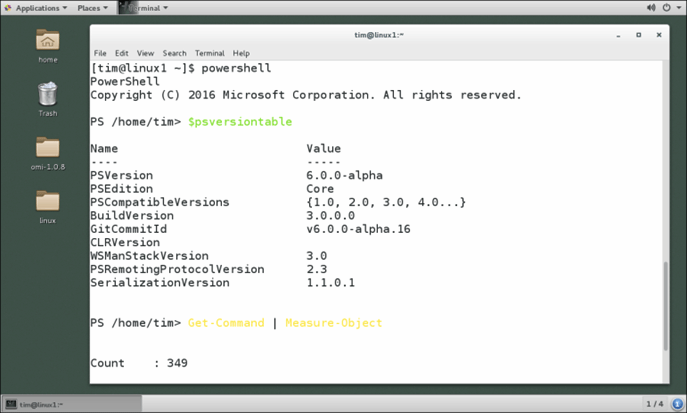Image resolution: width=687 pixels, height=413 pixels.
Task: Click the WSManStackVersion row name
Action: point(149,256)
